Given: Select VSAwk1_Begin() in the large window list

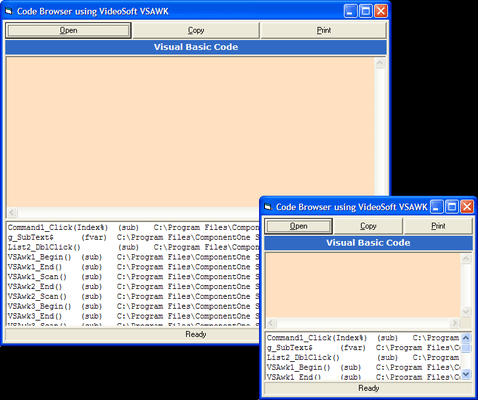Looking at the screenshot, I should [x=133, y=257].
